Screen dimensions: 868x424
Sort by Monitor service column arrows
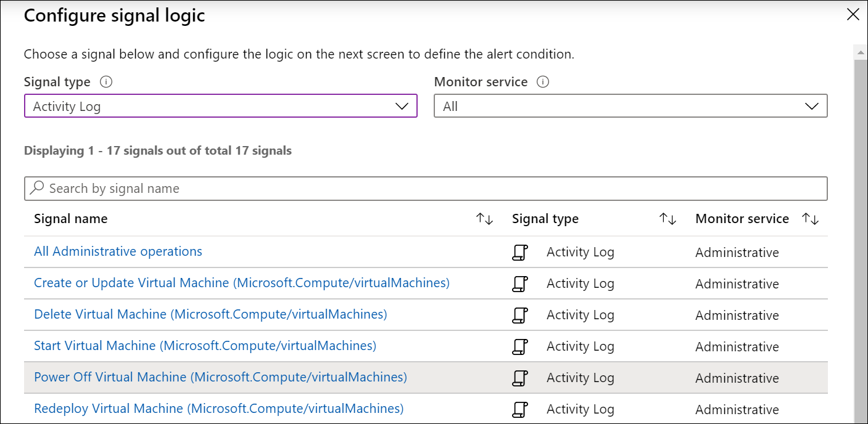(x=810, y=219)
